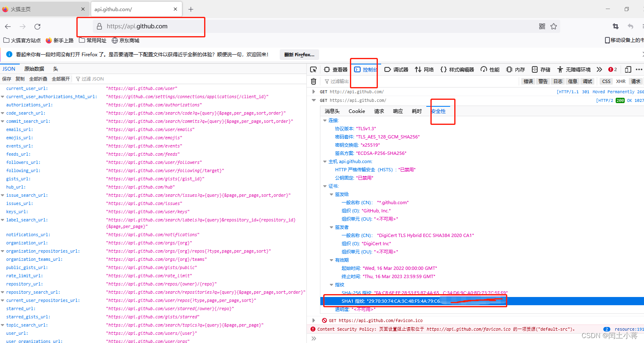Click 全部折叠 to collapse all JSON
The height and width of the screenshot is (343, 644).
click(38, 79)
